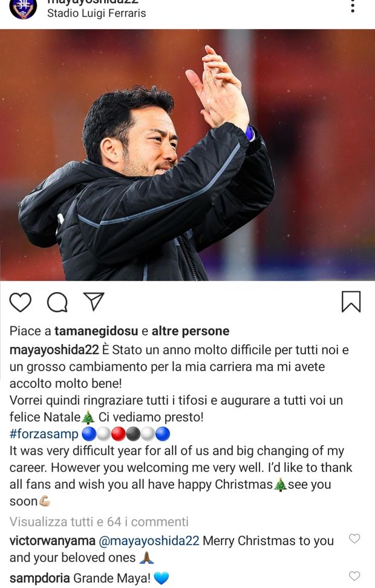Tap the @mayayoshida22 mention in comment
This screenshot has width=375, height=588.
point(149,541)
